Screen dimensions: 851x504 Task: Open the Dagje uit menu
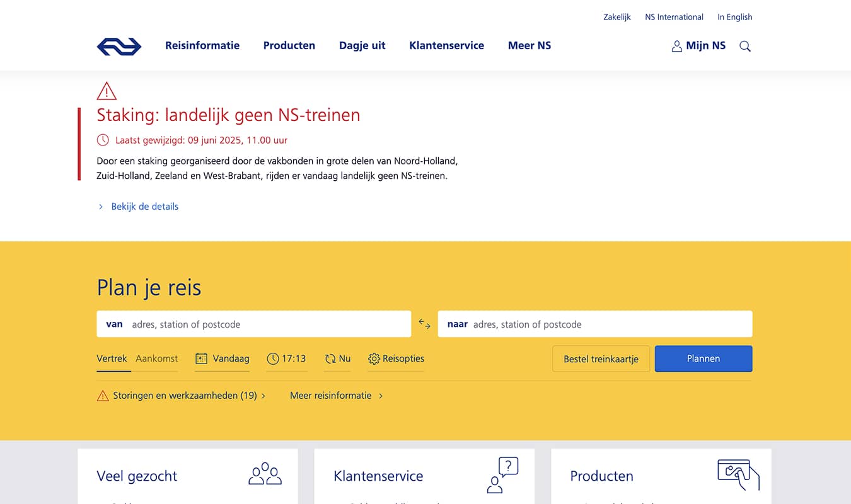362,45
